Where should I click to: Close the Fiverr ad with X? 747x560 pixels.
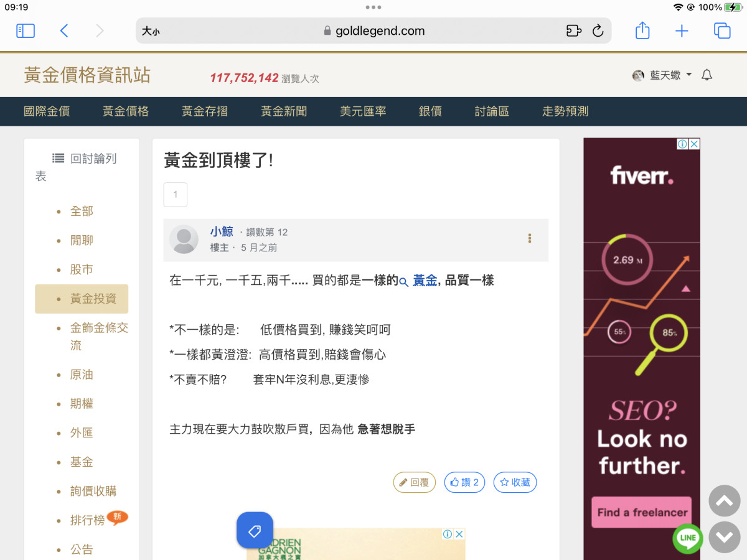[694, 144]
